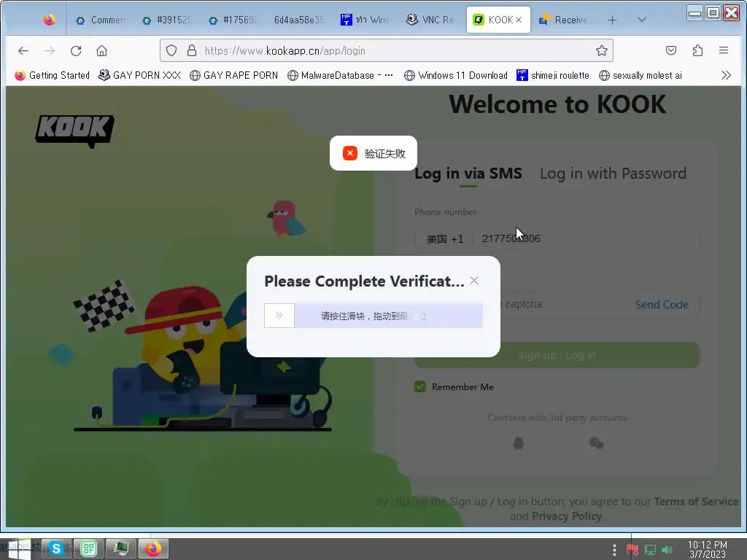This screenshot has width=747, height=560.
Task: Expand the list all tabs chevron
Action: (x=642, y=20)
